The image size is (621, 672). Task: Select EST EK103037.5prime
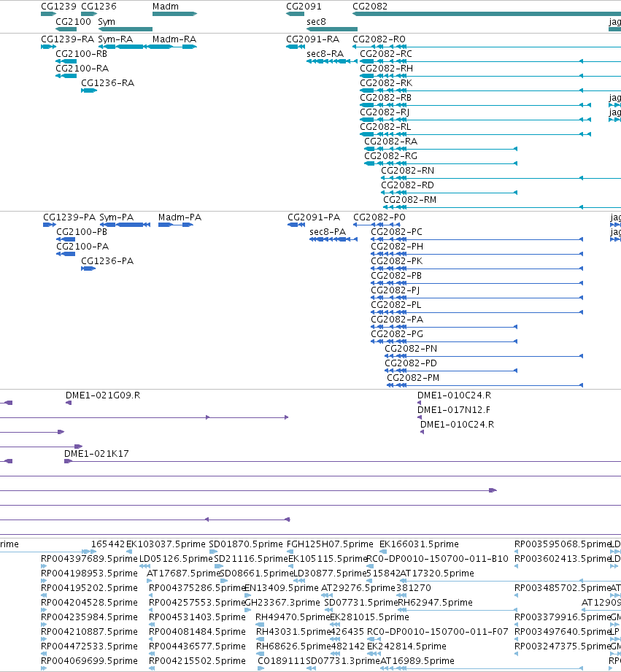coord(166,544)
